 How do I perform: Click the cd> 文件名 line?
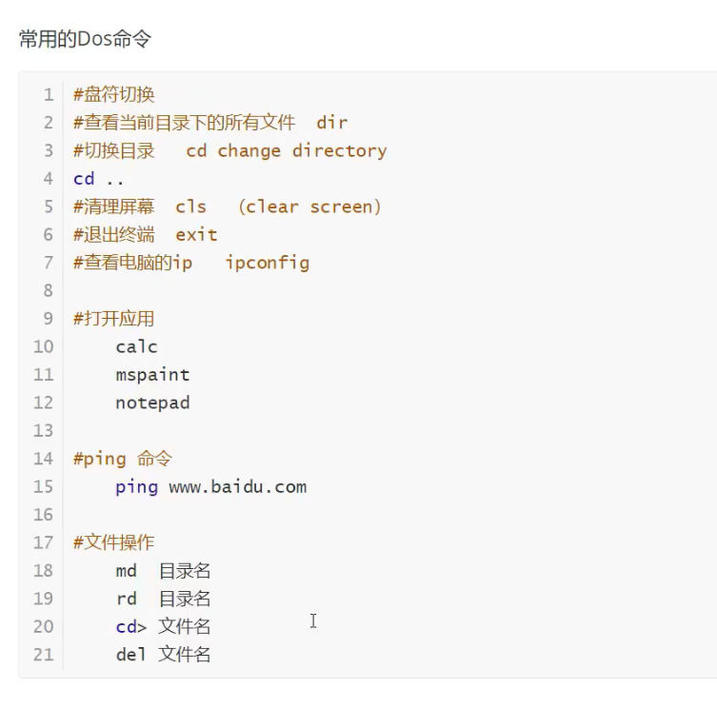(x=163, y=626)
